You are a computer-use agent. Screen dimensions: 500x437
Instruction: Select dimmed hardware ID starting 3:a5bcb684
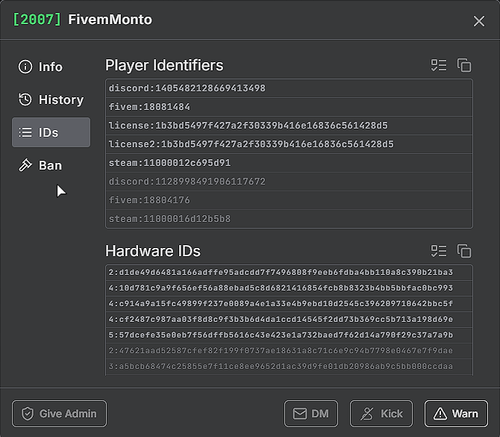[289, 367]
